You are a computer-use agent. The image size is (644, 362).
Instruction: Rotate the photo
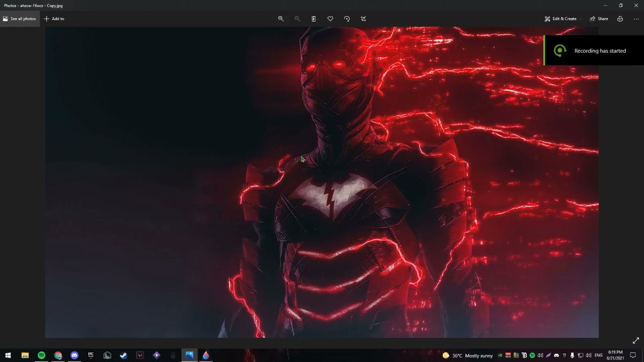[347, 19]
